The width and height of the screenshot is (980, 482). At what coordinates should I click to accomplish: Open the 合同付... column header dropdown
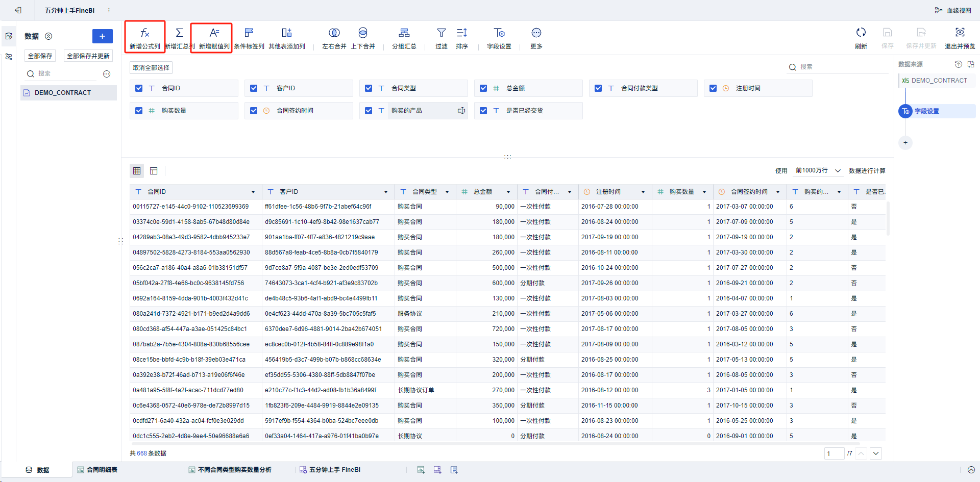570,192
